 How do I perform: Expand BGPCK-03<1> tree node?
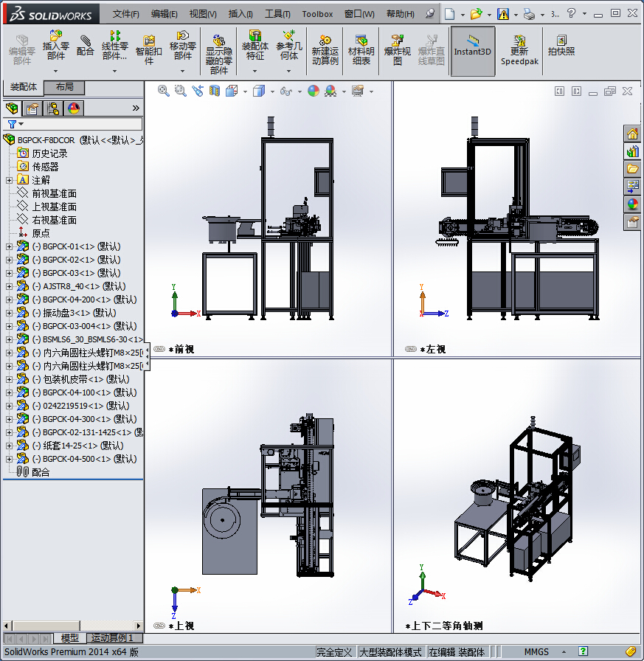tap(9, 273)
